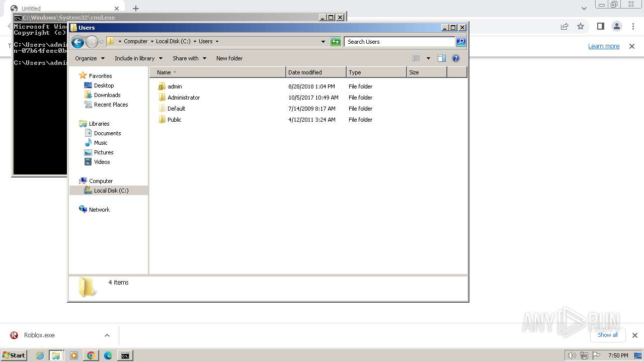Open Videos library

coord(102,162)
